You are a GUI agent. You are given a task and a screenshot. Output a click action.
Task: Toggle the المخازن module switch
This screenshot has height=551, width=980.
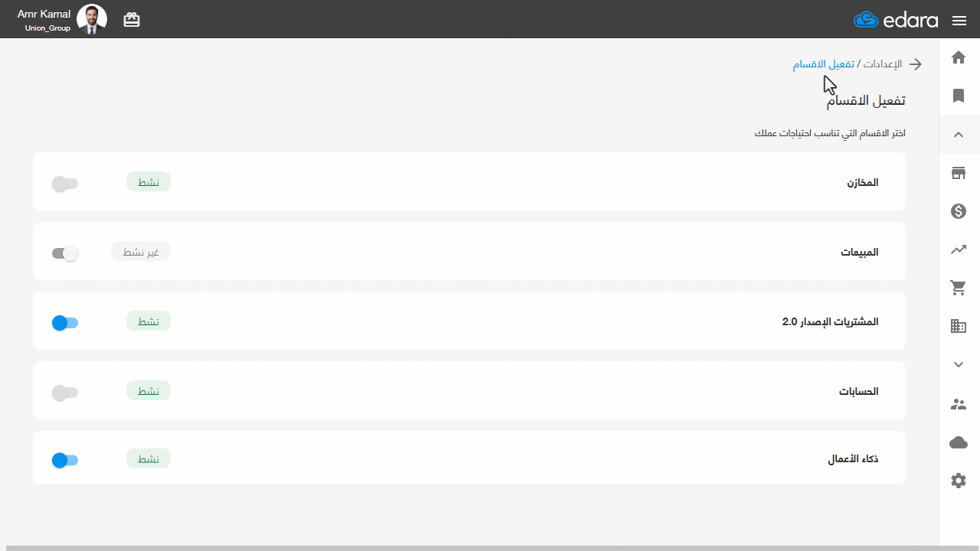[65, 184]
